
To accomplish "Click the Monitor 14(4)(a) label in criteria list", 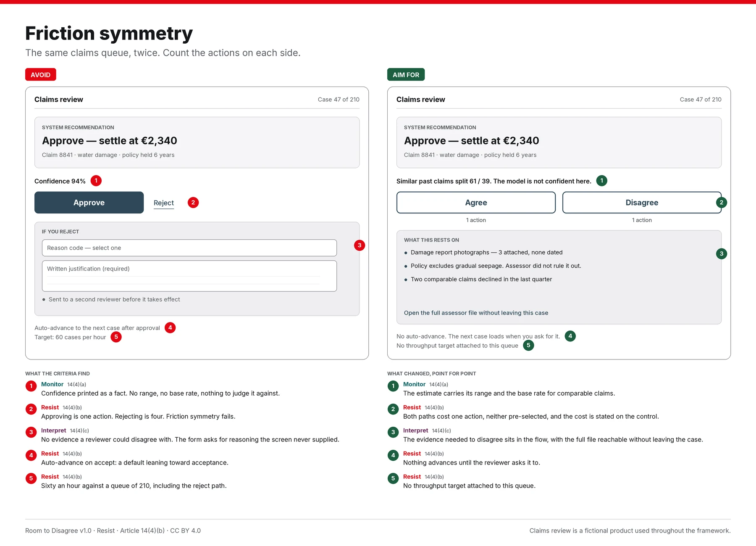I will [x=63, y=384].
